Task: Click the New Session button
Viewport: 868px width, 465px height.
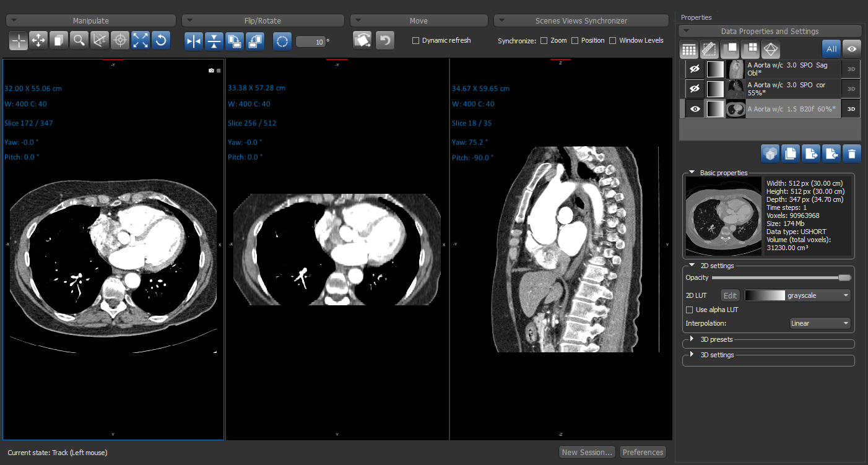Action: [586, 453]
